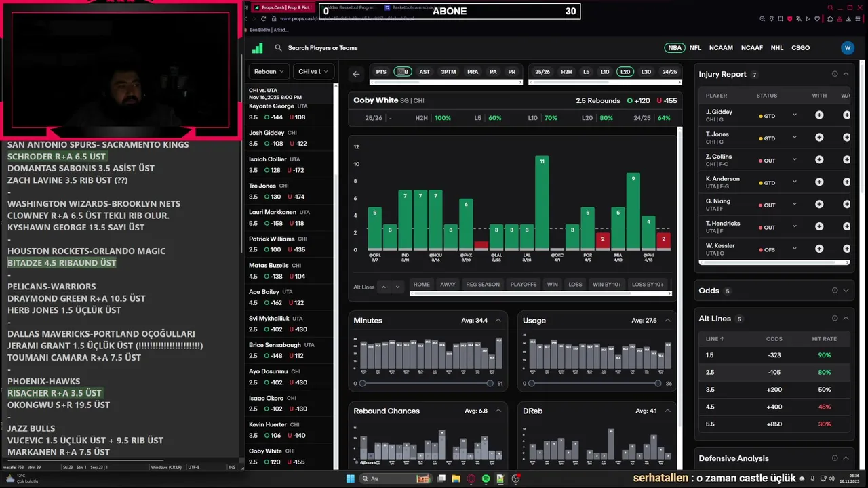Open the Notepad++ taskbar icon
868x488 pixels.
point(500,479)
